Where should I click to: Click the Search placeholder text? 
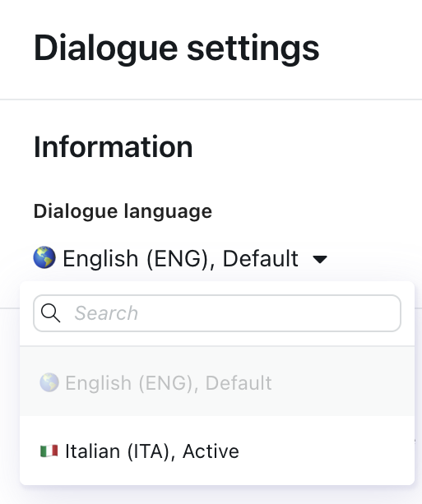pos(106,313)
